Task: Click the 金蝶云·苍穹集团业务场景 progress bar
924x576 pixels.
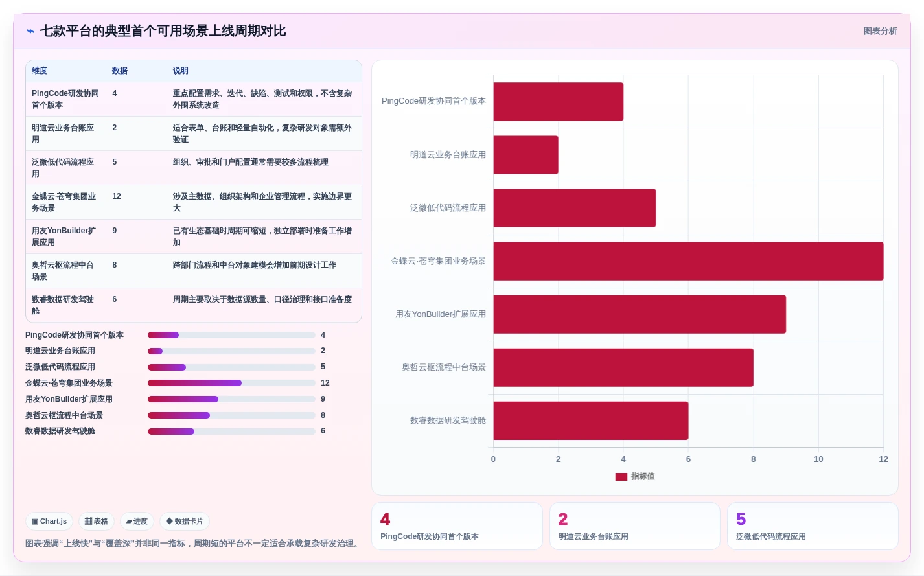Action: coord(231,383)
